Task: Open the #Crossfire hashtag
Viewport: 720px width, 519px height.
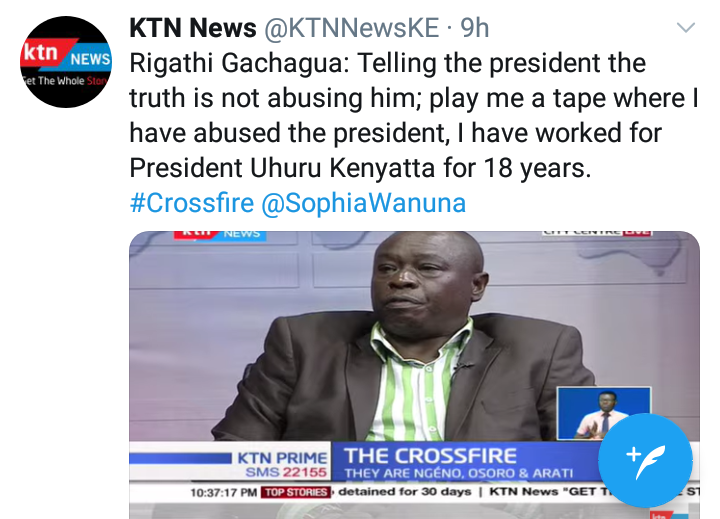Action: pyautogui.click(x=192, y=203)
